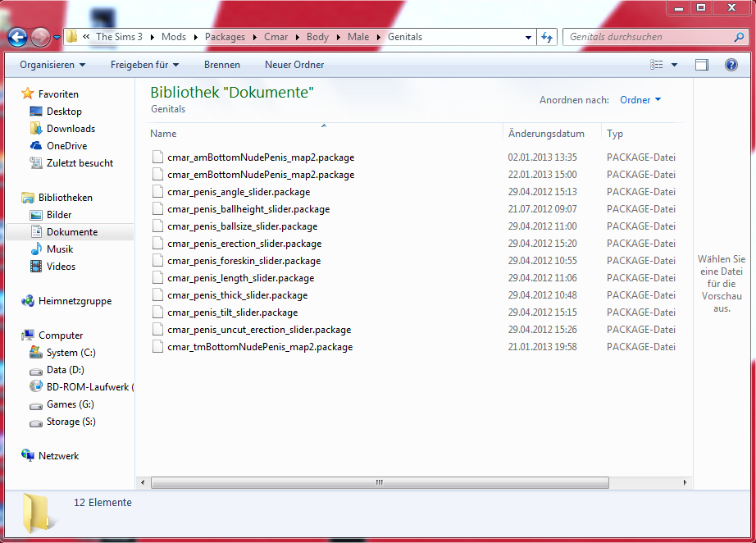This screenshot has height=543, width=756.
Task: Click the horizontal scrollbar thumb
Action: click(x=380, y=482)
